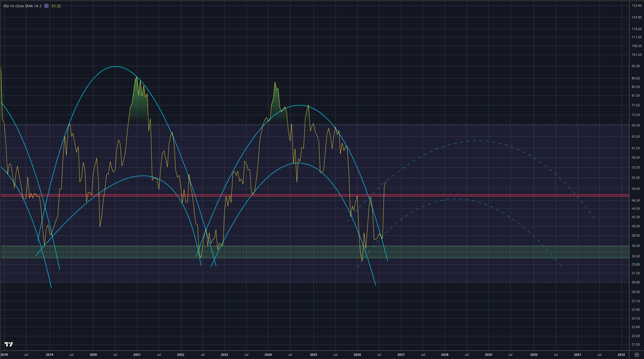Click the purple RSI indicator status icon
The width and height of the screenshot is (644, 359).
[x=47, y=5]
